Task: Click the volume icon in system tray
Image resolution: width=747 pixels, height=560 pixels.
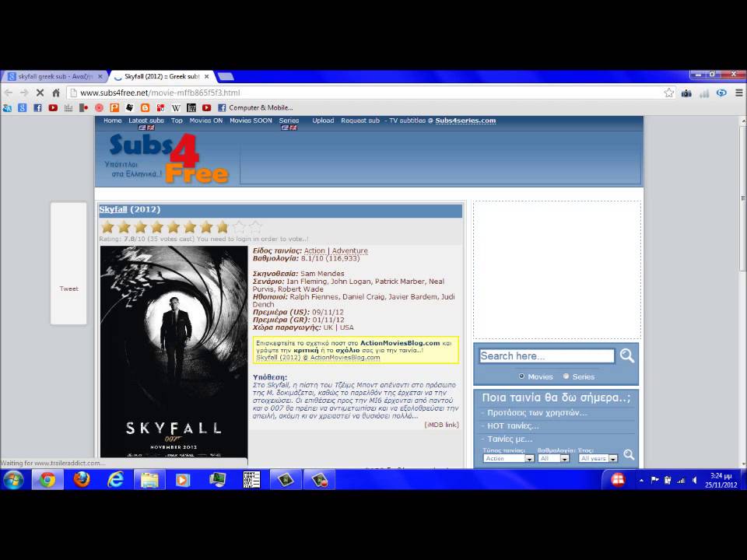Action: pos(695,481)
